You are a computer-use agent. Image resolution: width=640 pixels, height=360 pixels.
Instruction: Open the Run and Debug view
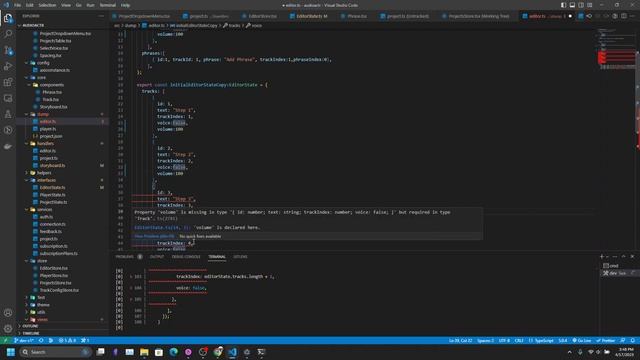pos(8,66)
